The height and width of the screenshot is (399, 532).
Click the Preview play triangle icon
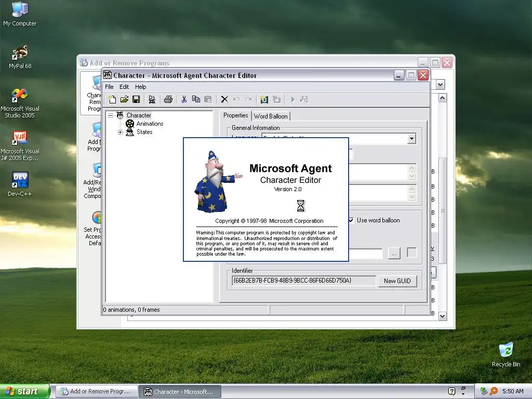point(292,99)
